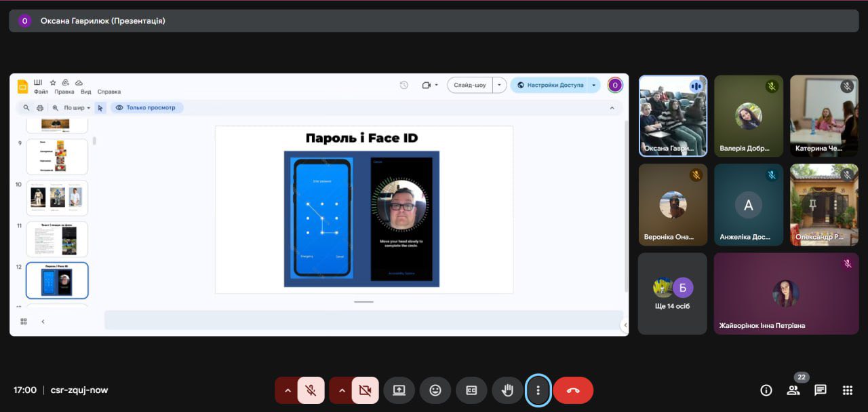This screenshot has width=868, height=412.
Task: Toggle the muted microphone button
Action: tap(311, 390)
